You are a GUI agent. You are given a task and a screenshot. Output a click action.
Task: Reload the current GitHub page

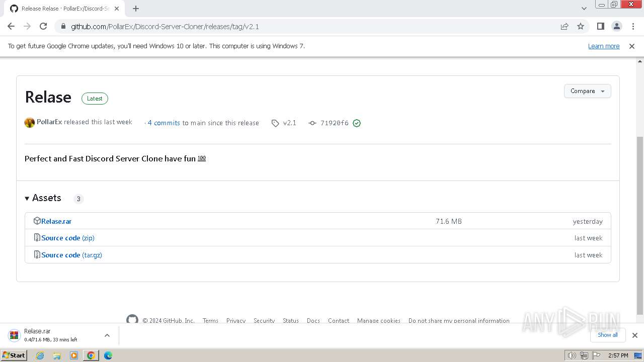(43, 26)
